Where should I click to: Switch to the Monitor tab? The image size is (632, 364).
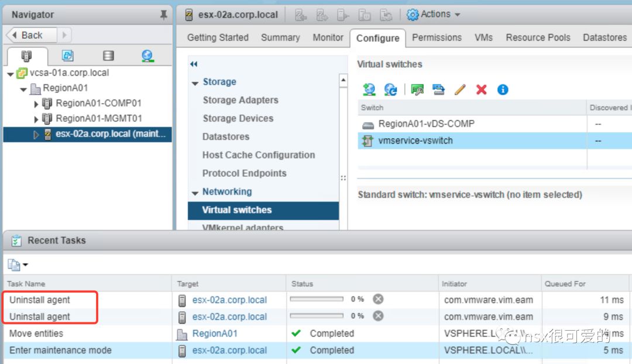tap(328, 37)
